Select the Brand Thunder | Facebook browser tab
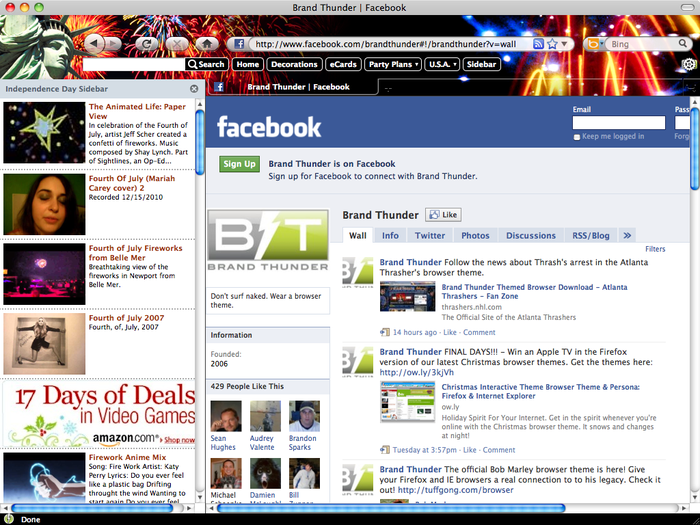This screenshot has width=700, height=525. 292,87
